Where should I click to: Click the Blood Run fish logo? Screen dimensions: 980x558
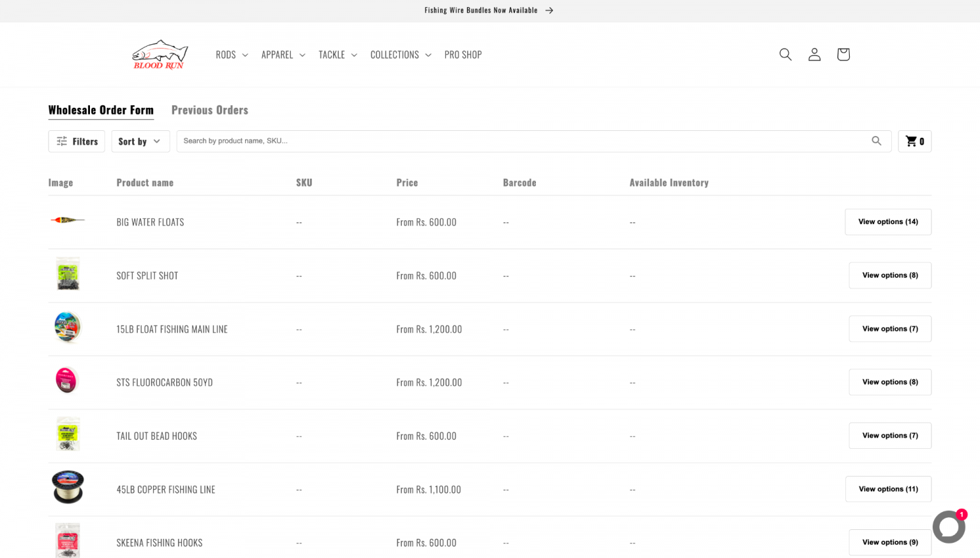tap(160, 54)
